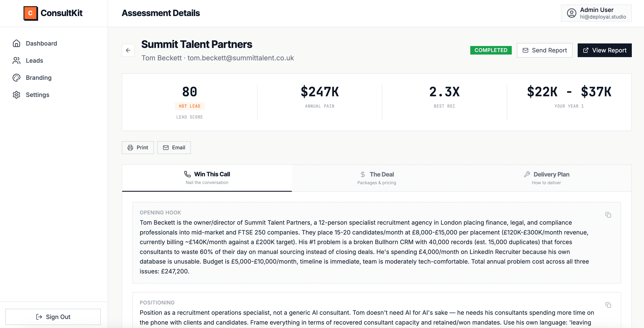
Task: Click the printer icon to print
Action: (130, 147)
